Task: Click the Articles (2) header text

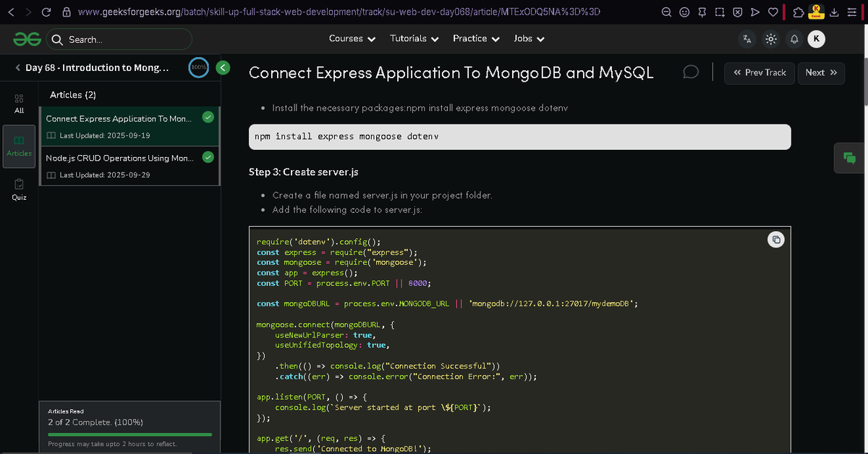Action: point(73,95)
